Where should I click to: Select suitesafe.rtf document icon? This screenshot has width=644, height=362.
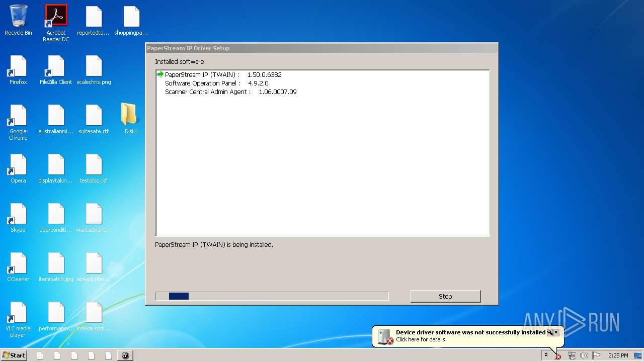point(94,119)
